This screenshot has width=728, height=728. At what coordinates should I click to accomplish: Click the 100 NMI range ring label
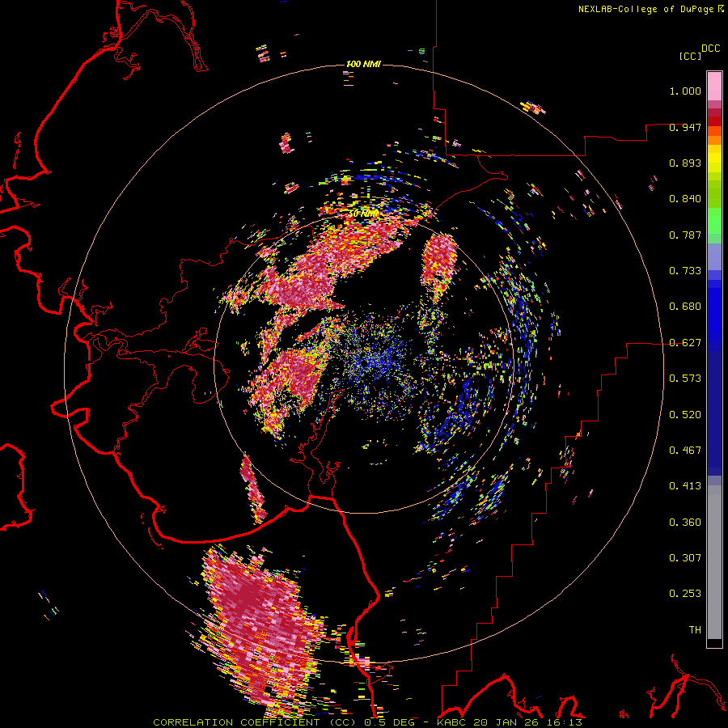(x=363, y=64)
